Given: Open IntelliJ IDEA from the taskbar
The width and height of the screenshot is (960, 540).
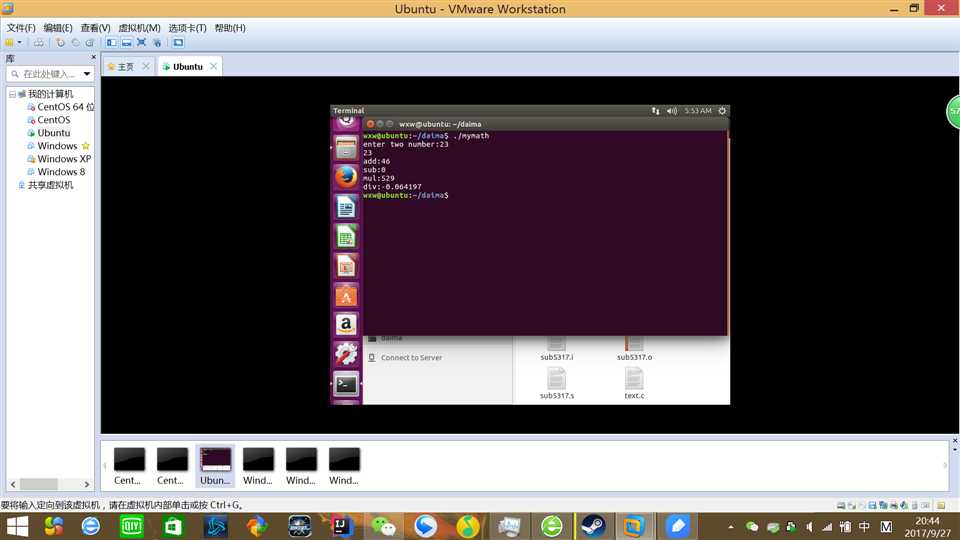Looking at the screenshot, I should (x=342, y=527).
